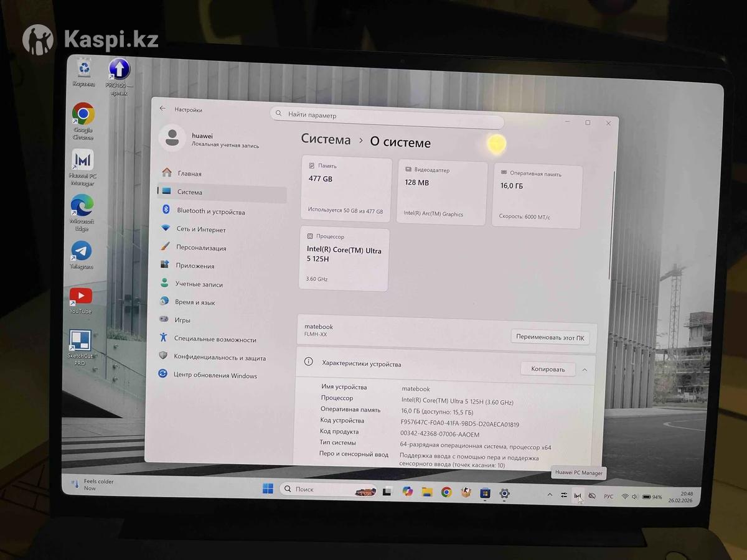Click the Settings window vertical scrollbar
Viewport: 747px width, 560px height.
(x=614, y=224)
